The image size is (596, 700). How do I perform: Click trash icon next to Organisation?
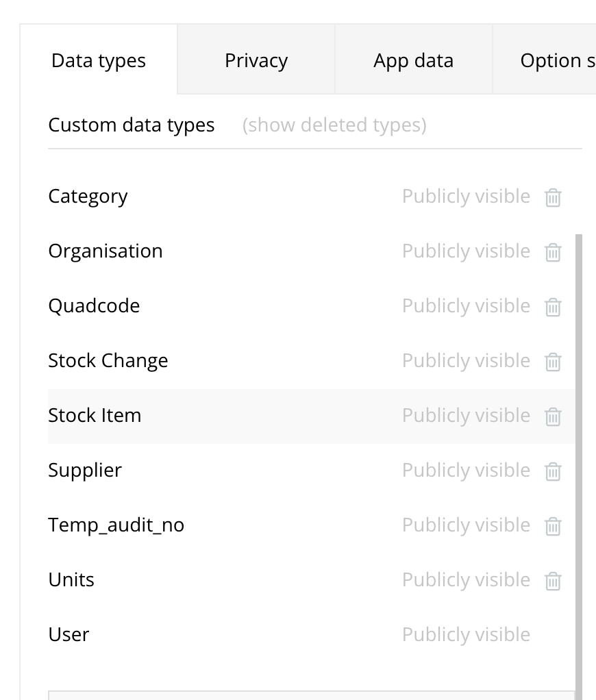coord(553,252)
